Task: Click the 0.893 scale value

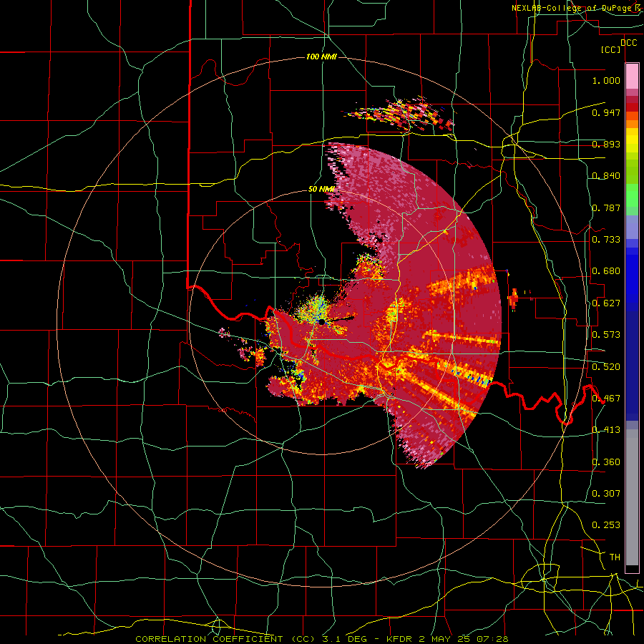Action: pos(606,144)
